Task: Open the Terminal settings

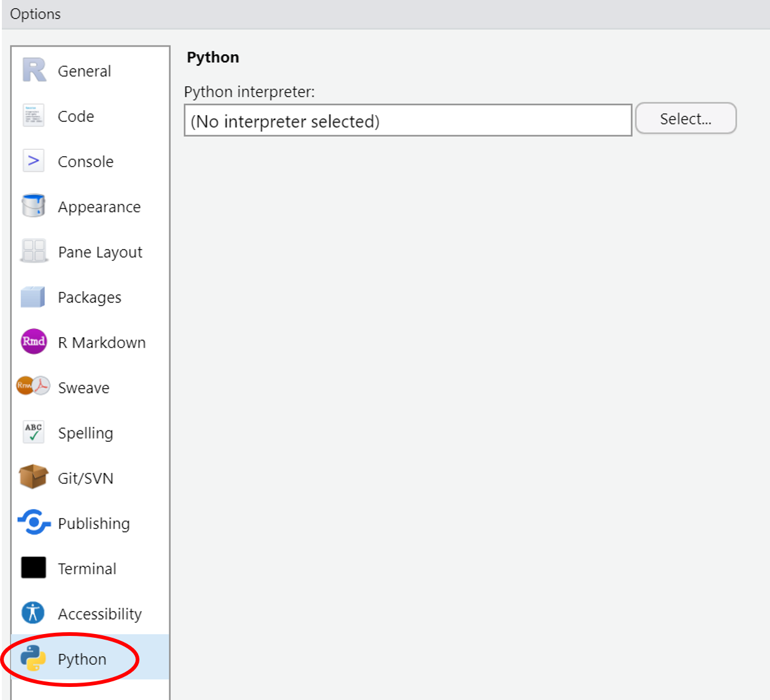Action: [90, 569]
